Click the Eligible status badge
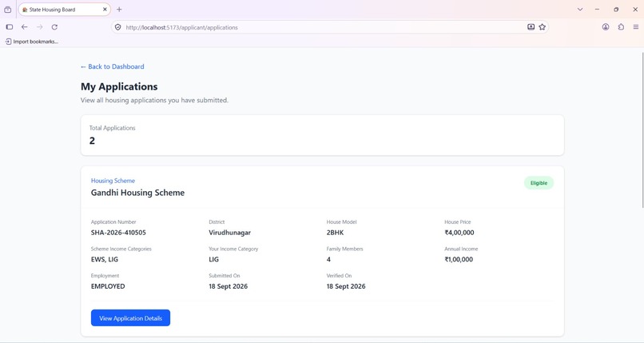 point(539,183)
